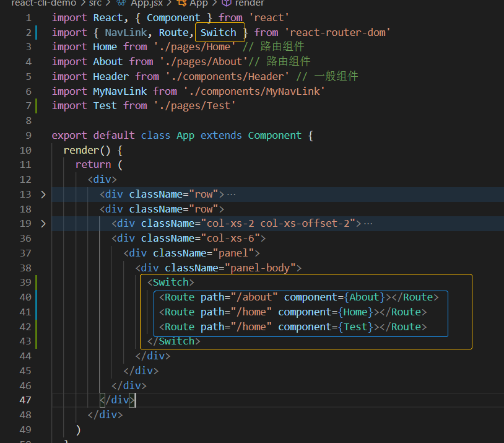The width and height of the screenshot is (504, 443).
Task: Click 'react' module string on line 1
Action: tap(269, 18)
